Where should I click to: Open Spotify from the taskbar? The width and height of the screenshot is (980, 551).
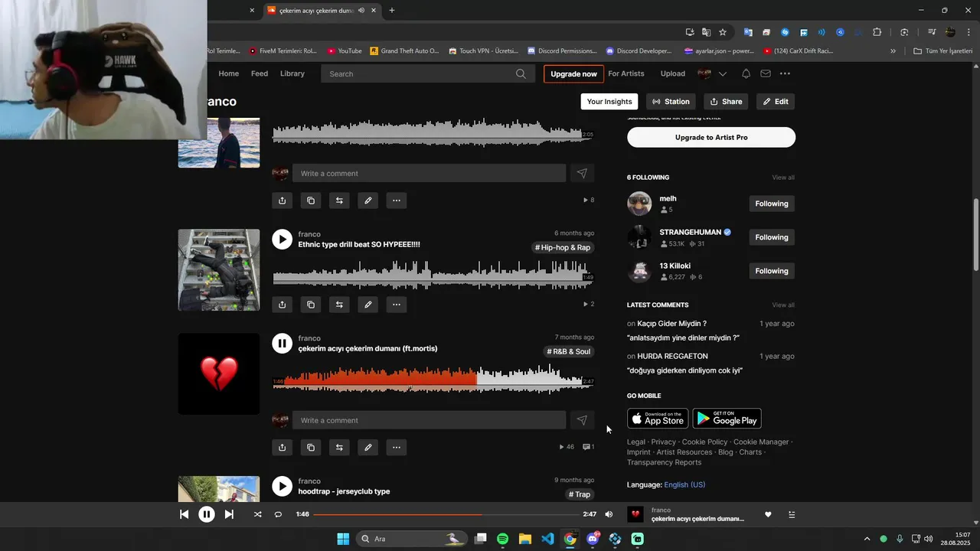click(503, 539)
